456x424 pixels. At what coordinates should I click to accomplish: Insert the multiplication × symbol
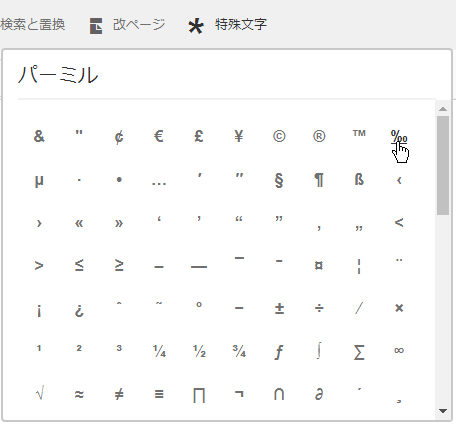pyautogui.click(x=399, y=308)
